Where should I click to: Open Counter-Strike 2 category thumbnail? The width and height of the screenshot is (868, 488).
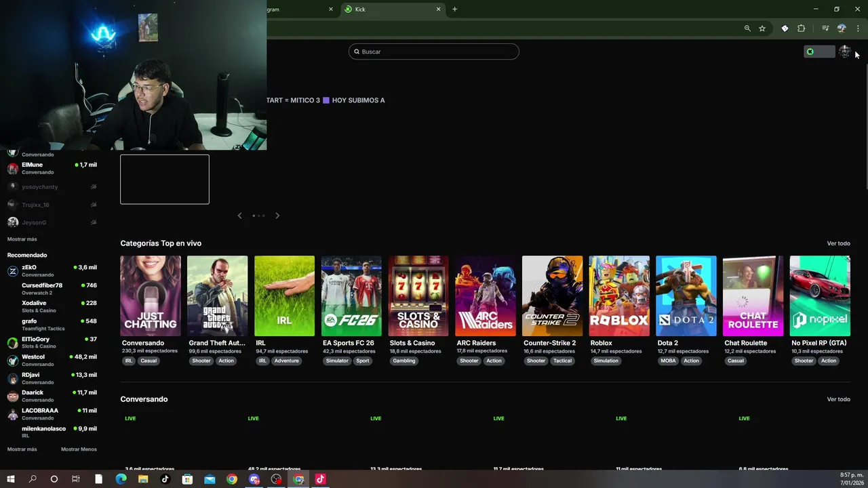552,296
